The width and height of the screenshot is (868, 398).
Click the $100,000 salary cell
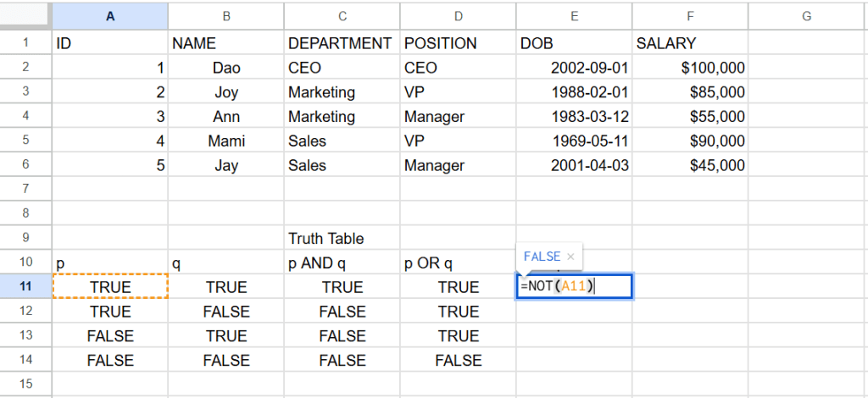[690, 68]
